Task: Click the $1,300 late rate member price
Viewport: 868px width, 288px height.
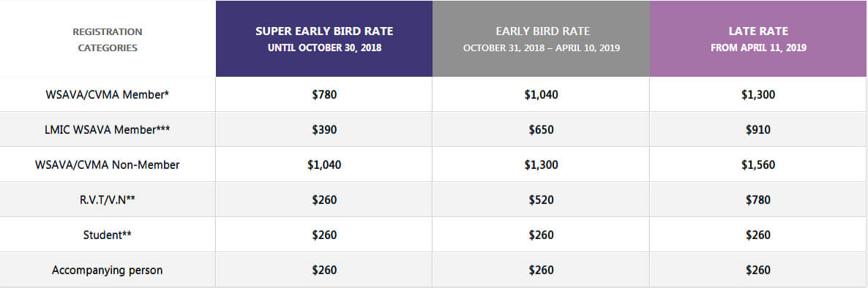Action: pyautogui.click(x=758, y=94)
